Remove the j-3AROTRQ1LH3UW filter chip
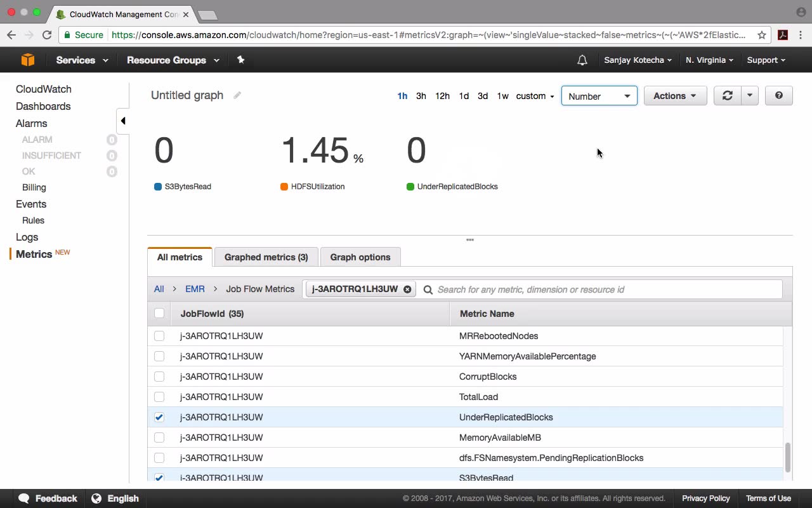 pos(407,289)
